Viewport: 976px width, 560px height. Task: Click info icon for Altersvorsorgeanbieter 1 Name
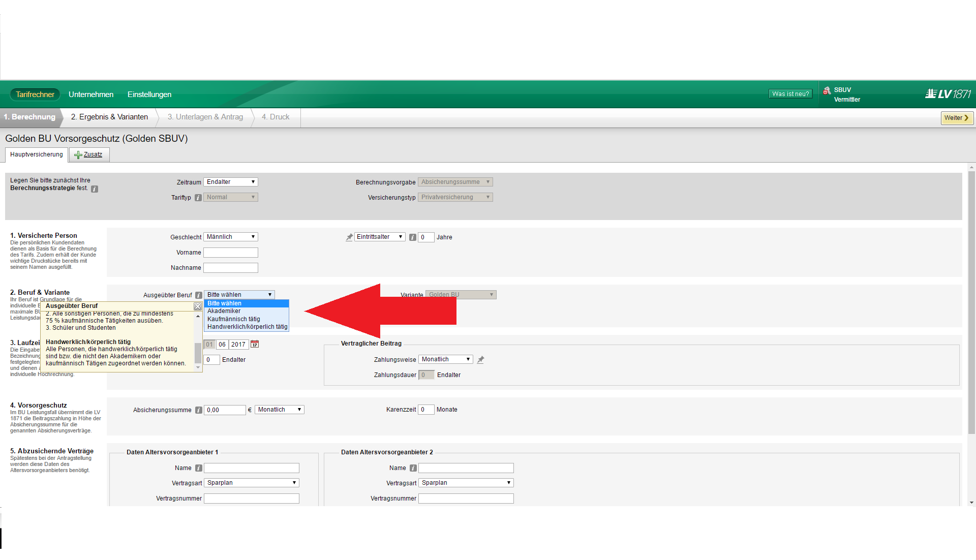click(199, 468)
